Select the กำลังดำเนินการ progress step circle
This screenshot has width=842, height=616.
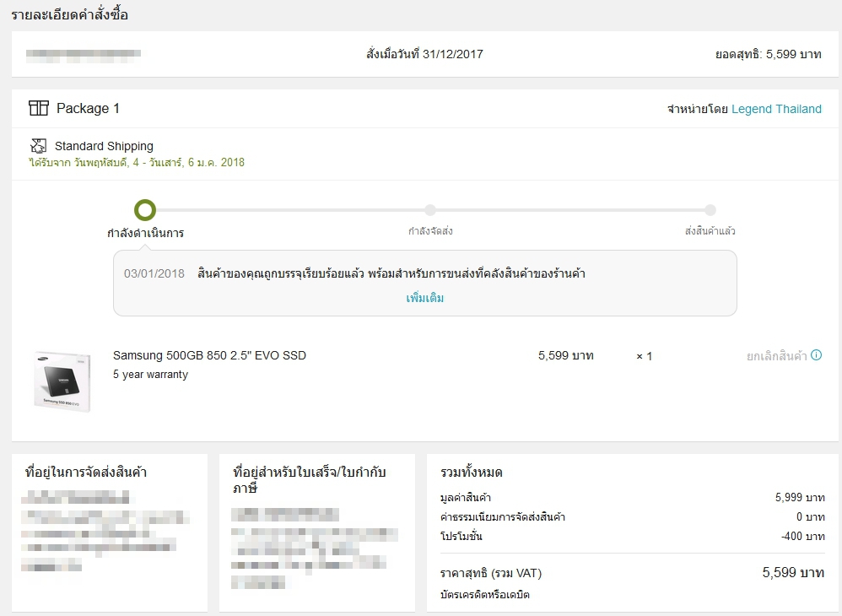tap(145, 210)
